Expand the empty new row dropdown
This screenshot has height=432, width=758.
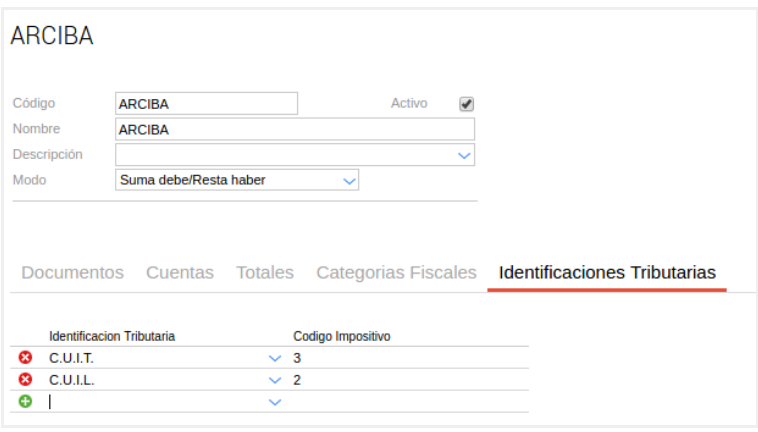(x=275, y=402)
